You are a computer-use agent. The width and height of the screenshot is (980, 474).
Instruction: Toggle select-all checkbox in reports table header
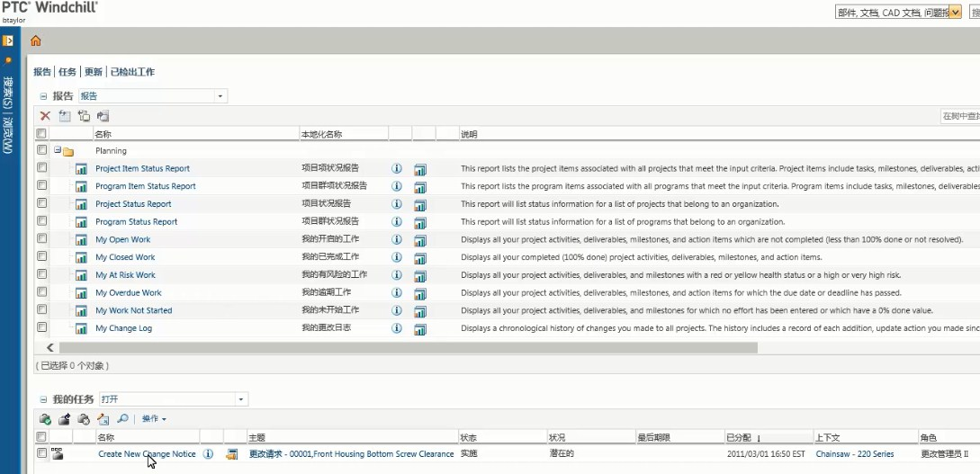point(41,134)
